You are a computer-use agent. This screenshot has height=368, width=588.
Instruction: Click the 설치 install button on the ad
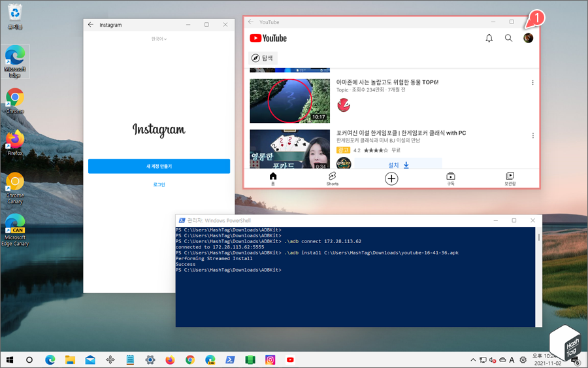click(399, 164)
